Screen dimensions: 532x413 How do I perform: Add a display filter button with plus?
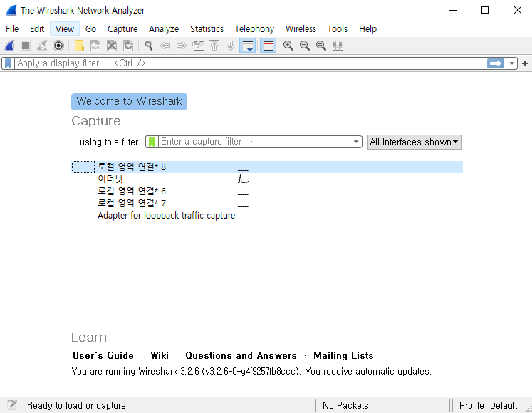[525, 63]
